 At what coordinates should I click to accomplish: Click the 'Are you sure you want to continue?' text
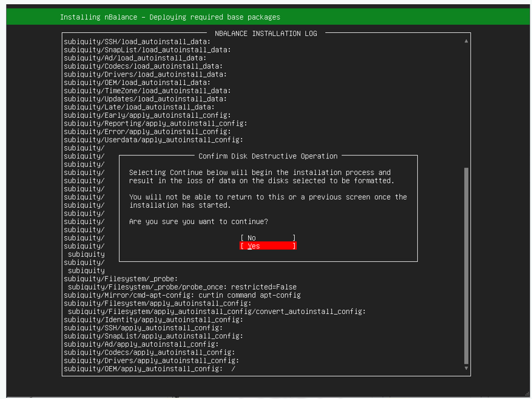click(198, 222)
